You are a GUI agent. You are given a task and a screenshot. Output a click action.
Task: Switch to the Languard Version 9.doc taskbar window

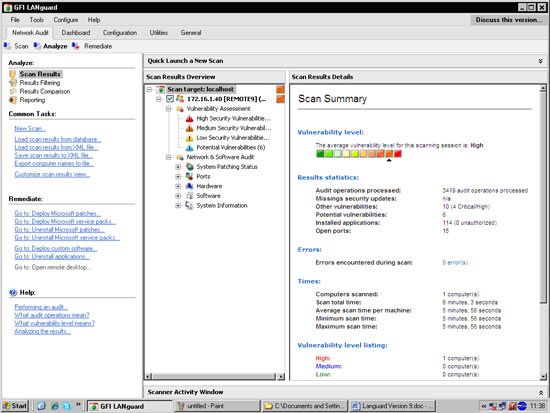(x=392, y=406)
